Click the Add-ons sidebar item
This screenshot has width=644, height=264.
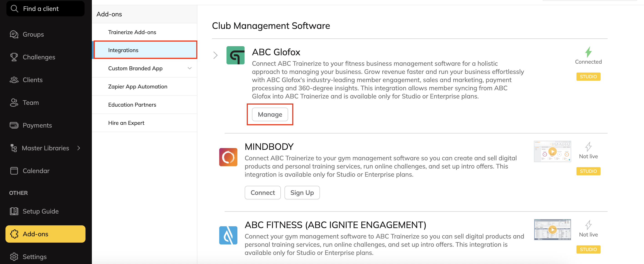45,234
